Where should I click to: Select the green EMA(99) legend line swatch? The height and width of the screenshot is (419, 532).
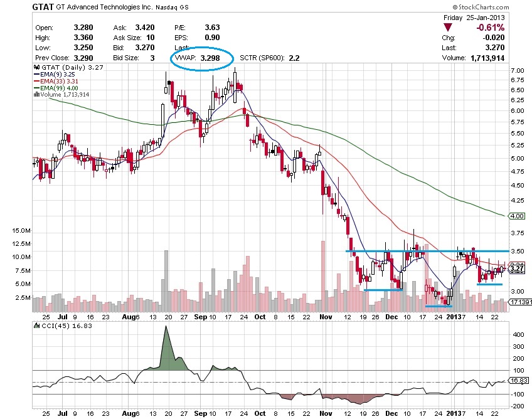[x=36, y=88]
